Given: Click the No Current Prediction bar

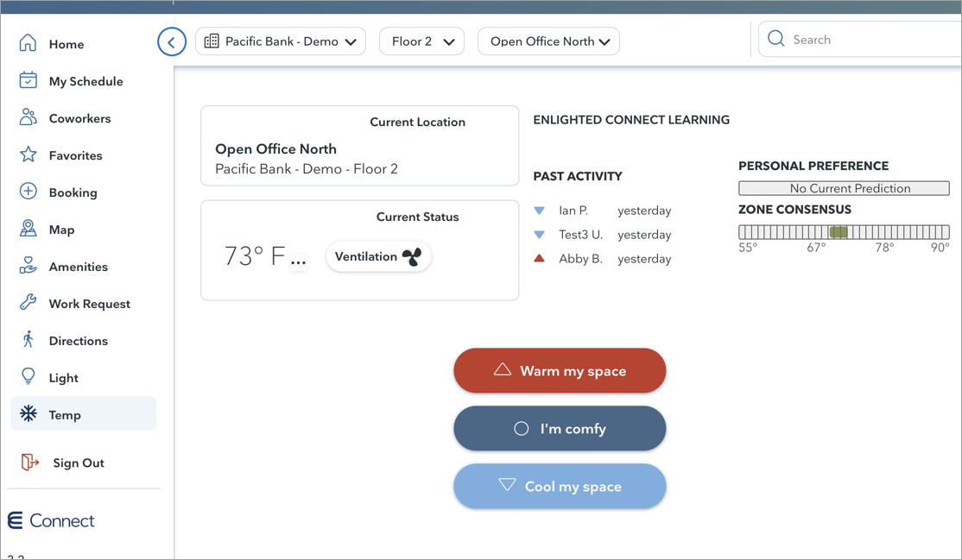Looking at the screenshot, I should click(844, 188).
